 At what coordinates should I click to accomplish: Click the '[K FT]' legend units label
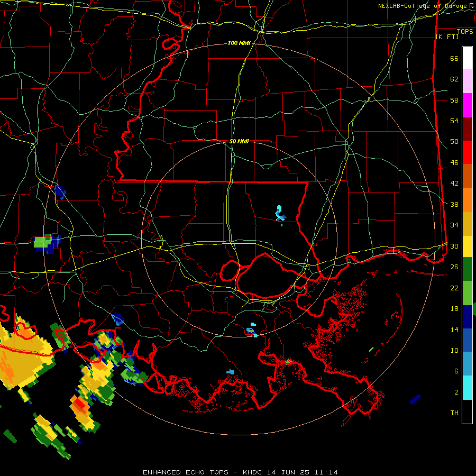click(447, 36)
